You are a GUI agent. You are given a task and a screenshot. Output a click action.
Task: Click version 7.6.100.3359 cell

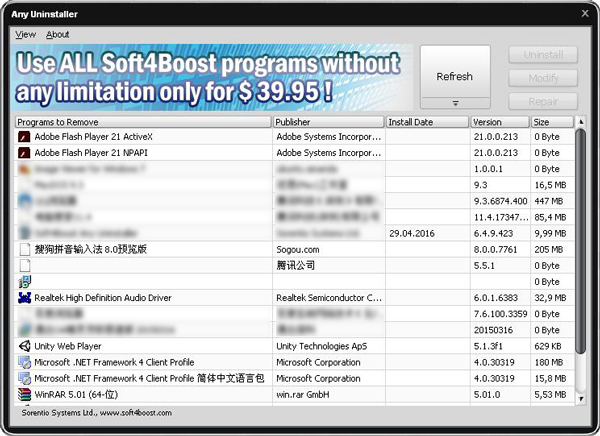[500, 314]
